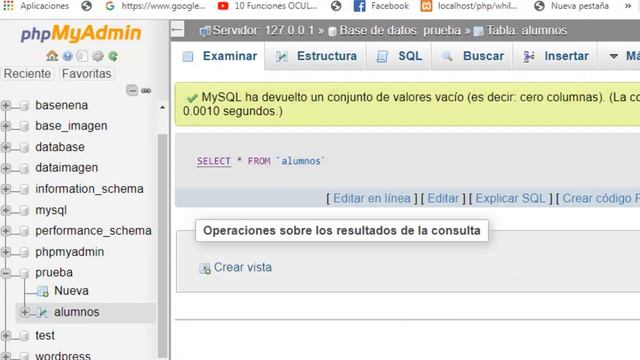This screenshot has height=360, width=640.
Task: Open localhost/php bookmark
Action: tap(469, 6)
